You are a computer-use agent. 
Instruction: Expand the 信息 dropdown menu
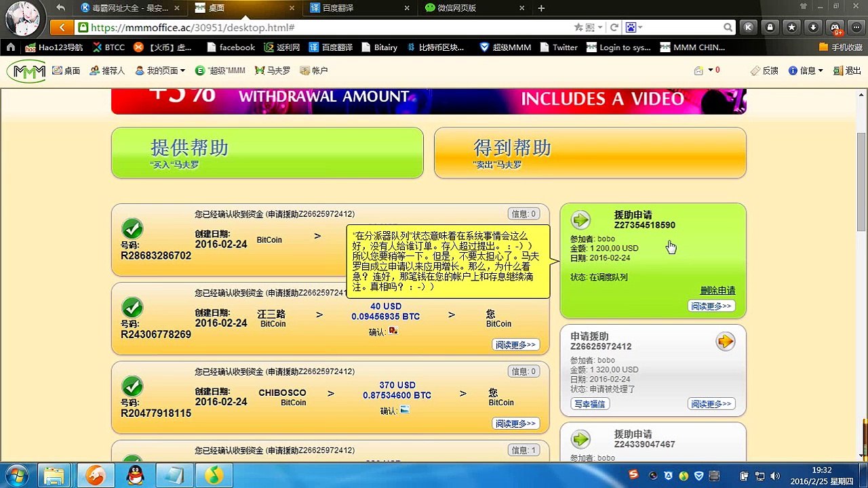point(806,70)
